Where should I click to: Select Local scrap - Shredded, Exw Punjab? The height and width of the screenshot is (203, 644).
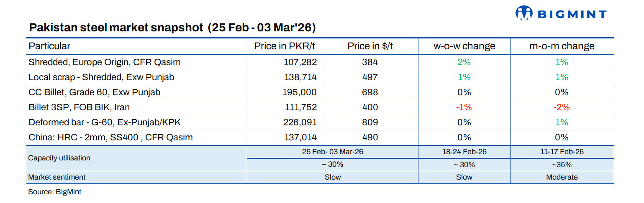pos(101,77)
